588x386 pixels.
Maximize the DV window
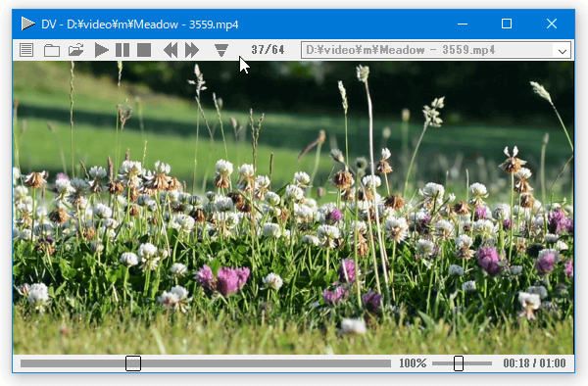(x=507, y=24)
